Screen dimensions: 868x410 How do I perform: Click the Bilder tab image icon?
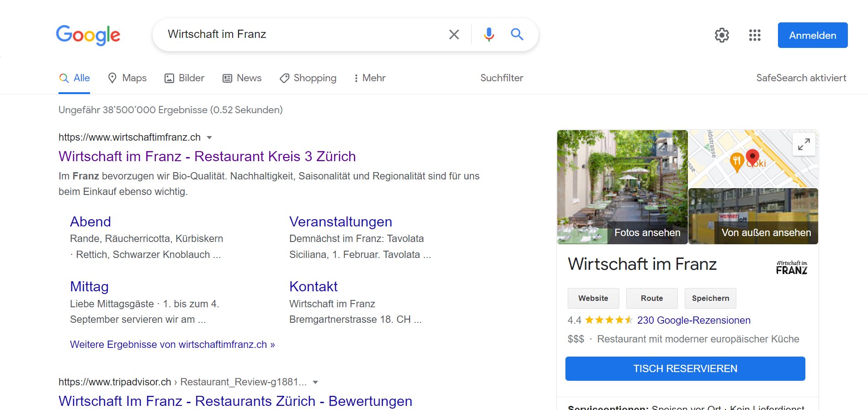tap(169, 79)
